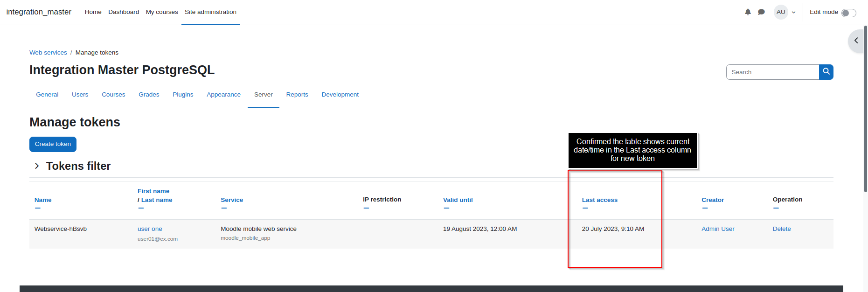Switch to the Development tab
The image size is (868, 292).
340,95
